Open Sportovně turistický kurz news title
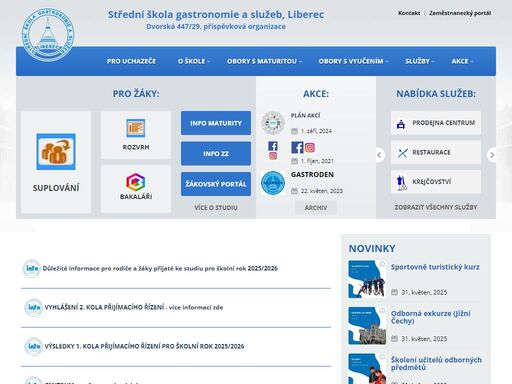The image size is (512, 384). pos(435,267)
